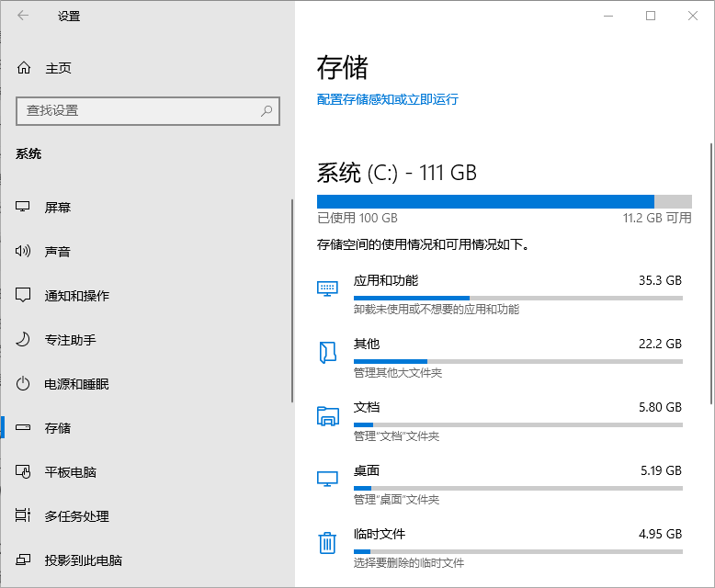This screenshot has height=588, width=715.
Task: Close the Settings window
Action: (x=693, y=16)
